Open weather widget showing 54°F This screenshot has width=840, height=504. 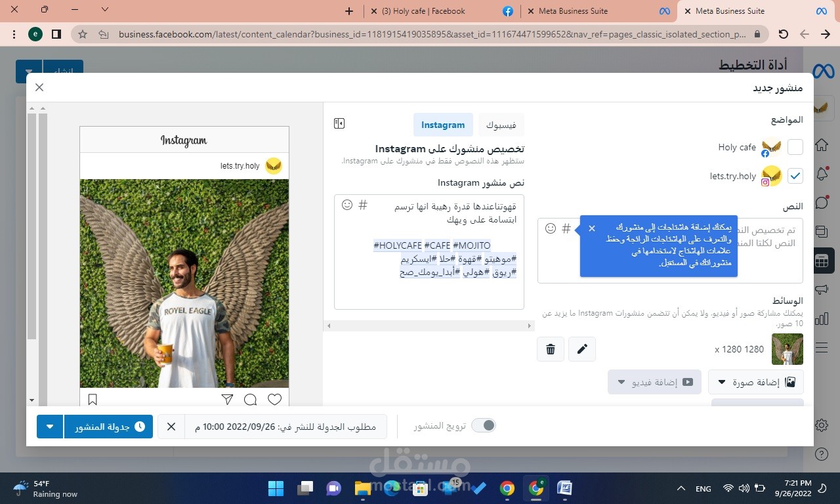click(45, 488)
